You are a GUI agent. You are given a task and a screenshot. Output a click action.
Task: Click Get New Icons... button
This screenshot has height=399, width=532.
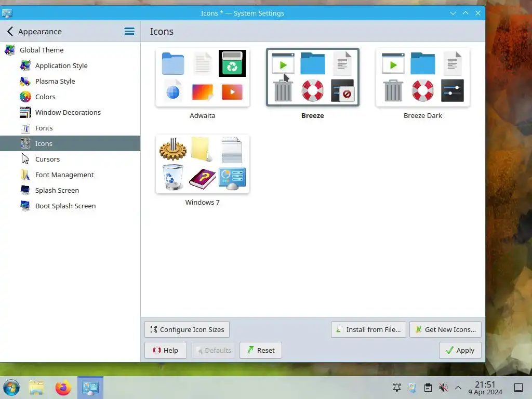click(445, 329)
